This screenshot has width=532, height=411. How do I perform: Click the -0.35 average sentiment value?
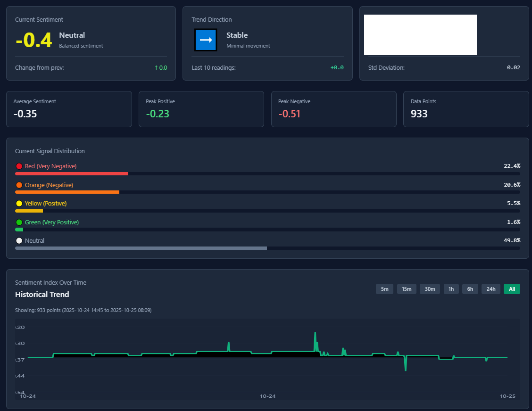click(25, 114)
